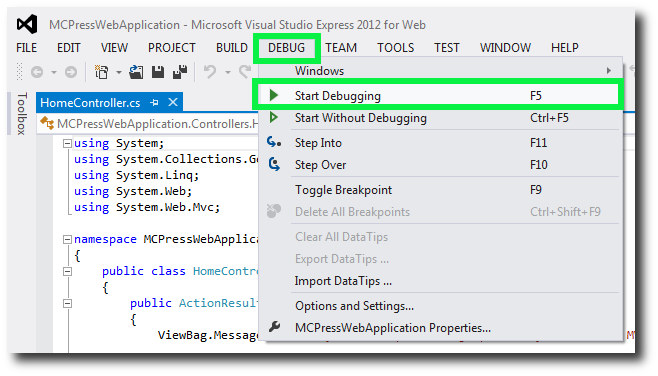Image resolution: width=658 pixels, height=376 pixels.
Task: Open the HELP menu
Action: (x=564, y=48)
